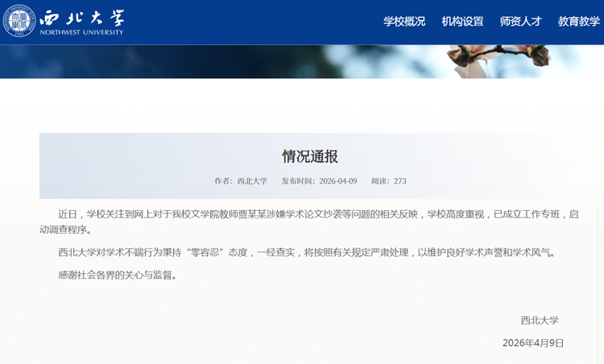Click the paragraph mentioning “零容忍”态度
The width and height of the screenshot is (604, 364).
click(x=307, y=253)
